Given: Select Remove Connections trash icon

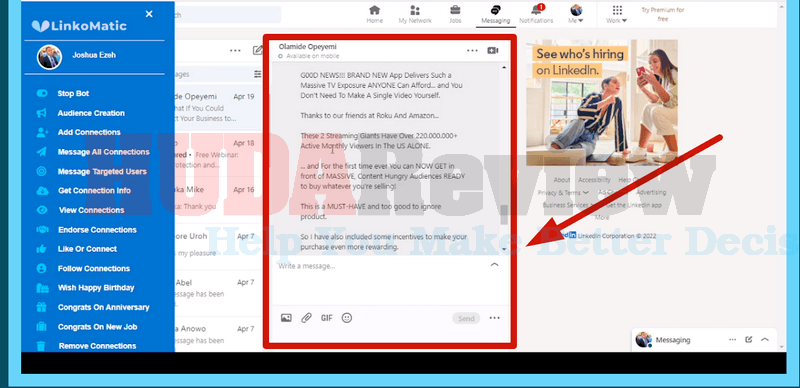Looking at the screenshot, I should pos(41,346).
